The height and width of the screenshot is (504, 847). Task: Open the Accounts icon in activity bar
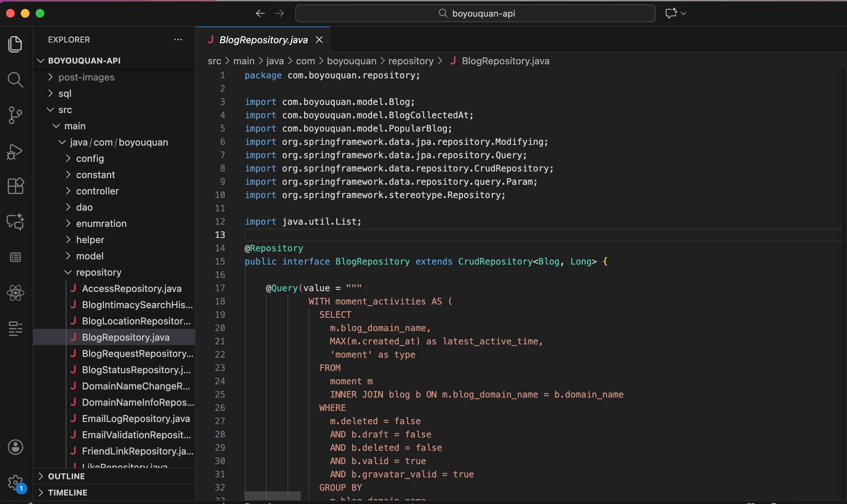tap(15, 447)
